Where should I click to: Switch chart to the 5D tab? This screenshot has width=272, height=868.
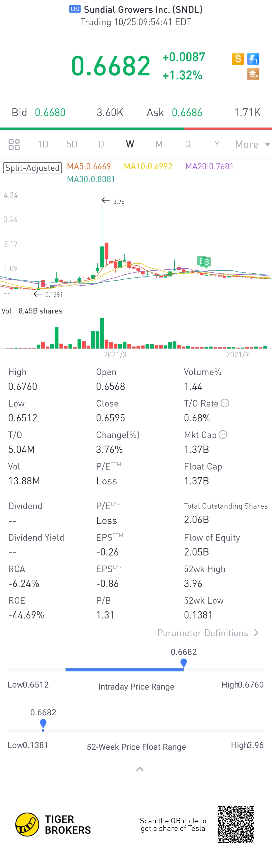[72, 144]
